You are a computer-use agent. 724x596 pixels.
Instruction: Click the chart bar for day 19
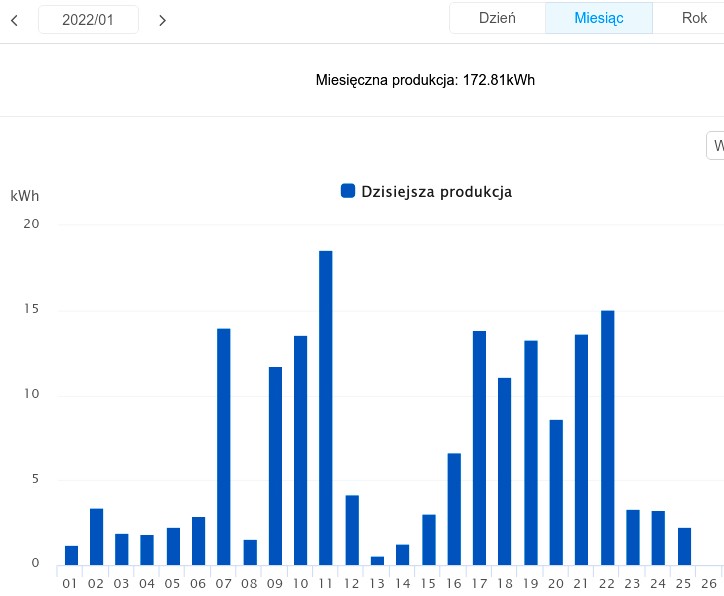[x=531, y=453]
